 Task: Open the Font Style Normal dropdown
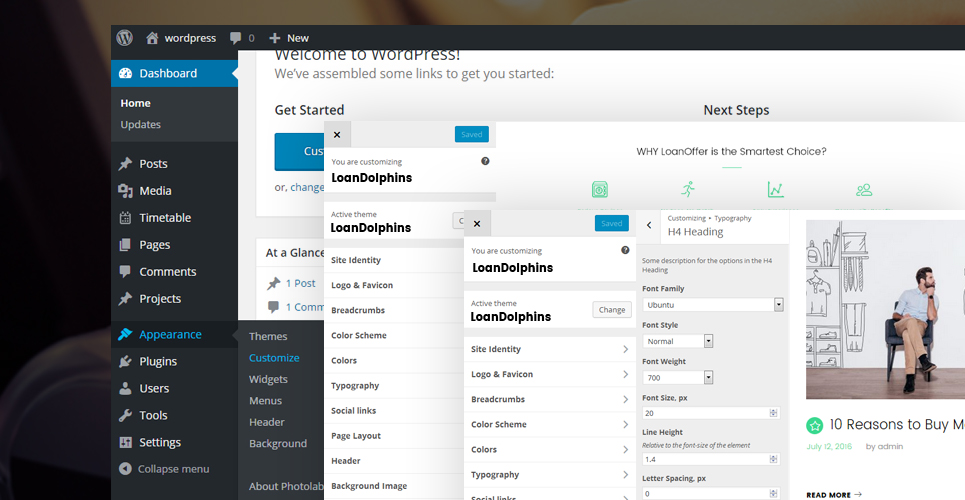[x=678, y=341]
